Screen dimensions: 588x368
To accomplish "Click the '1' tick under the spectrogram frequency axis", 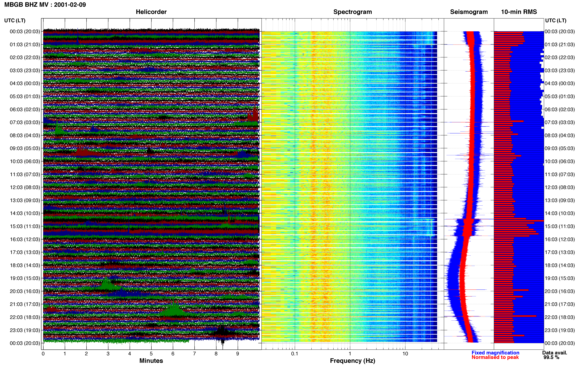I will pyautogui.click(x=350, y=354).
